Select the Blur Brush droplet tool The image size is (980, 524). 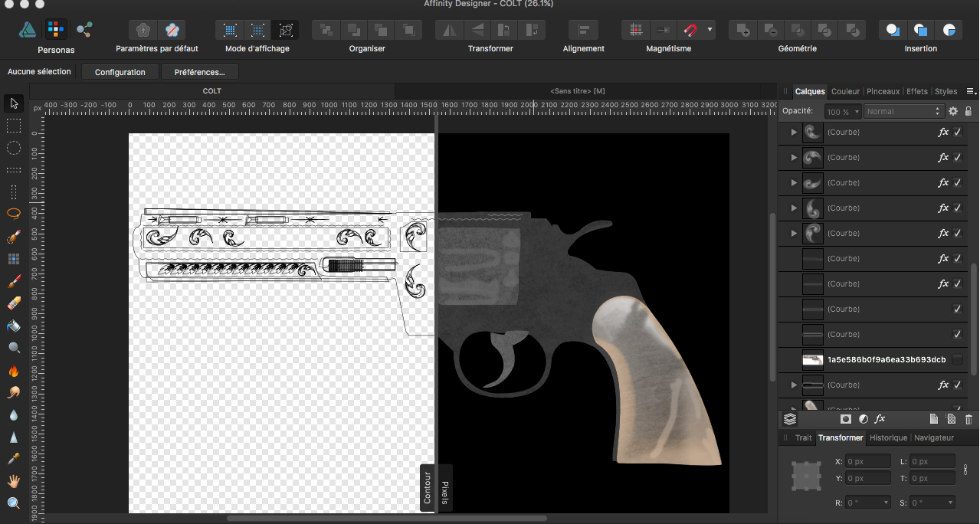(14, 415)
